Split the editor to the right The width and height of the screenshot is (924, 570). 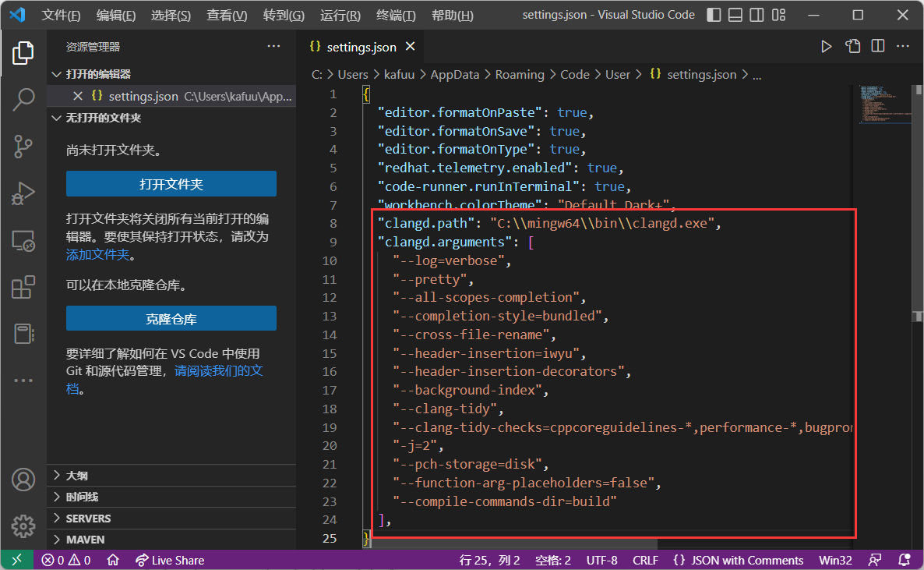(x=878, y=47)
